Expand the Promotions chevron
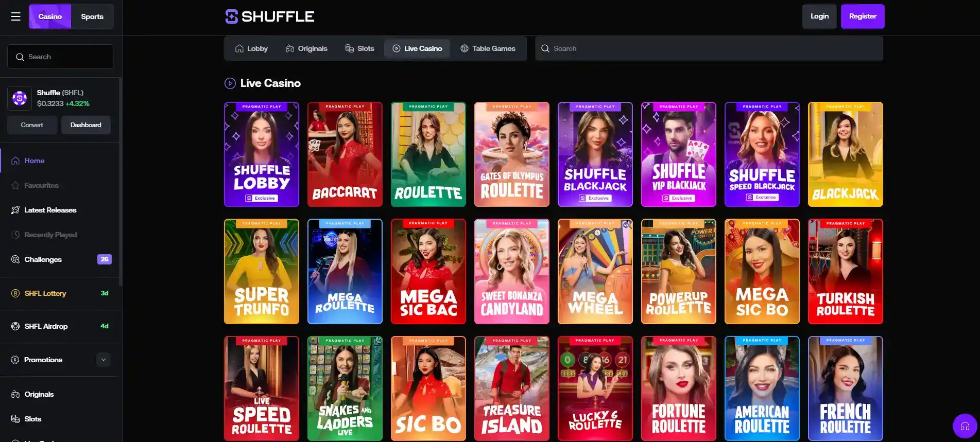 pos(104,360)
